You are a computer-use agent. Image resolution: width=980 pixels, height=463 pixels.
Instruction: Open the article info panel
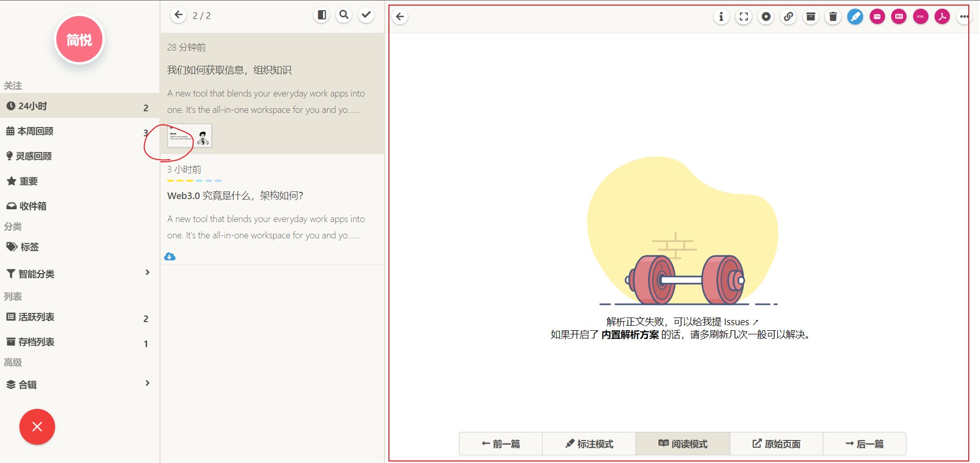click(721, 16)
